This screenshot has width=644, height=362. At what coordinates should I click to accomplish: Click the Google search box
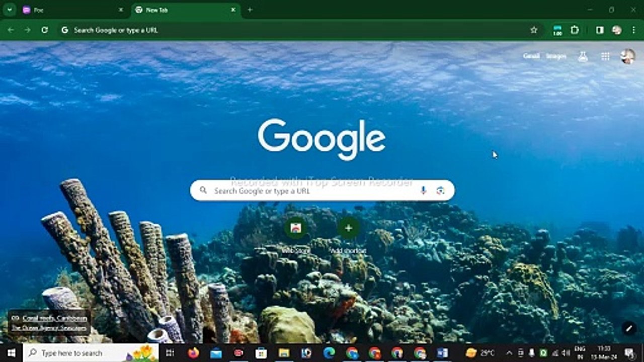coord(322,191)
